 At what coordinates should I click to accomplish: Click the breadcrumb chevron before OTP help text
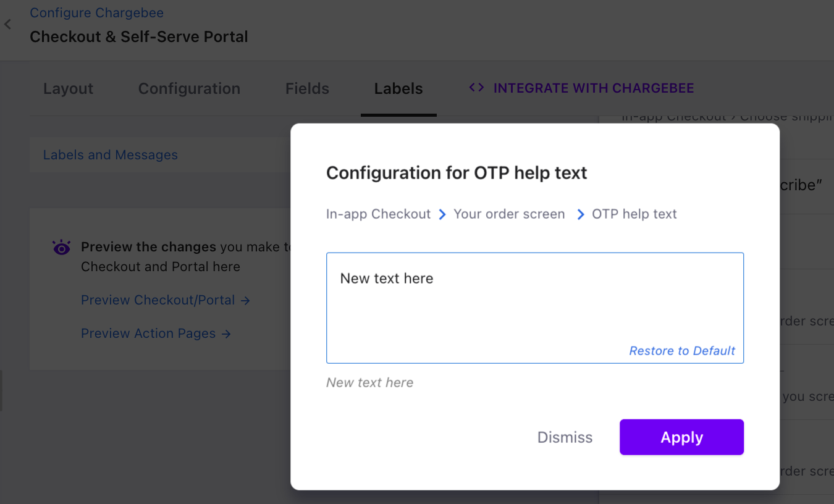click(x=581, y=214)
